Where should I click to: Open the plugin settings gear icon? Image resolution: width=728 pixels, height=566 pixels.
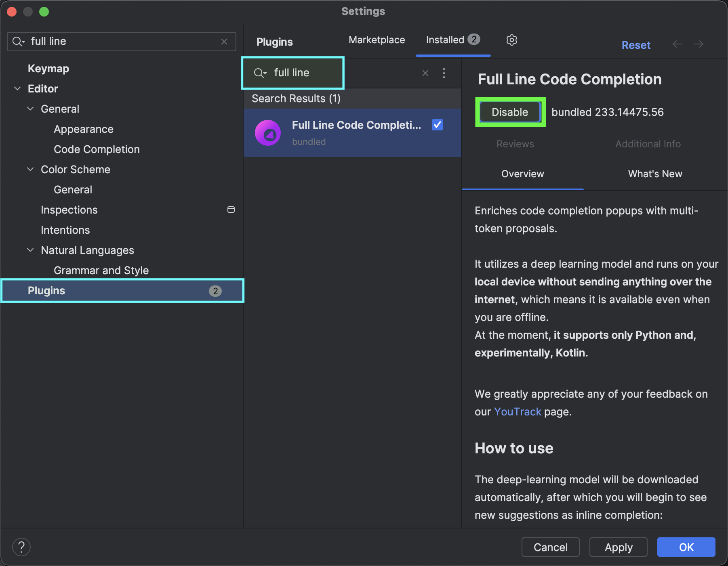pos(511,40)
